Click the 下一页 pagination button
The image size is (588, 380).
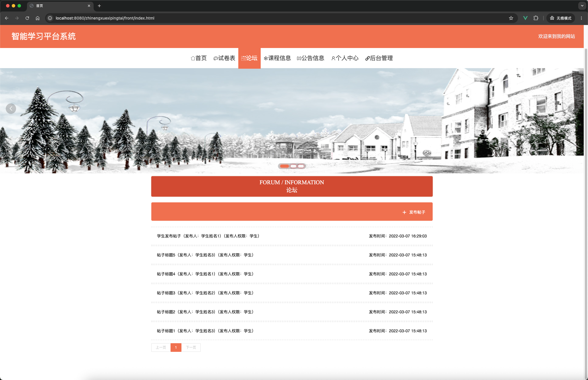pos(191,348)
